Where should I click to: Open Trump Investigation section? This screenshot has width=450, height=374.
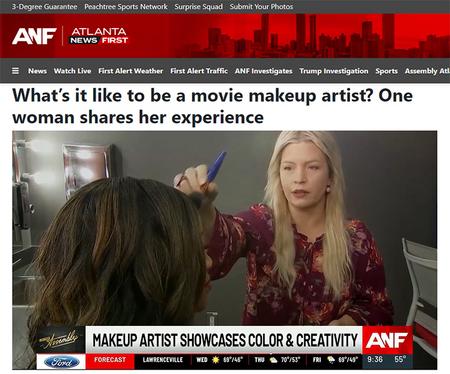[x=334, y=71]
